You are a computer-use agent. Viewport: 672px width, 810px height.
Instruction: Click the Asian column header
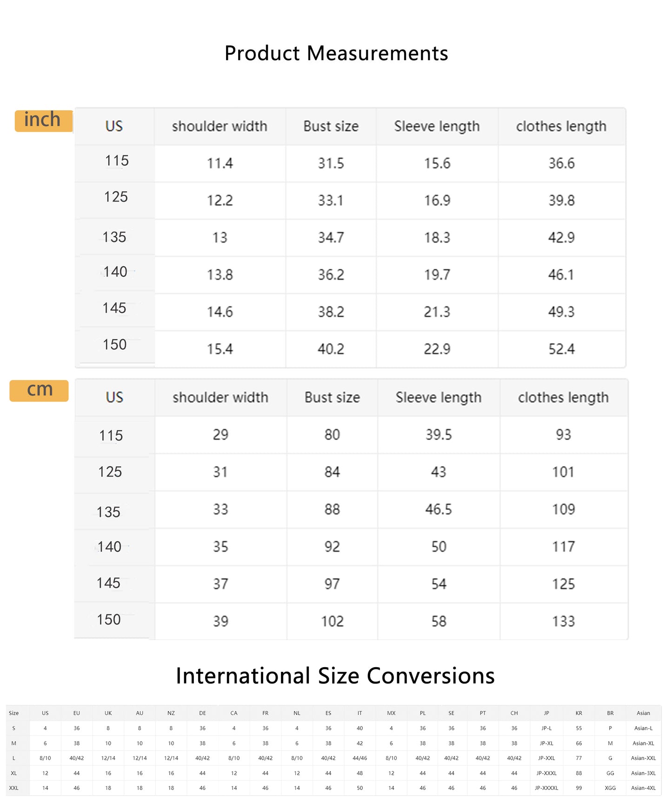[x=643, y=713]
